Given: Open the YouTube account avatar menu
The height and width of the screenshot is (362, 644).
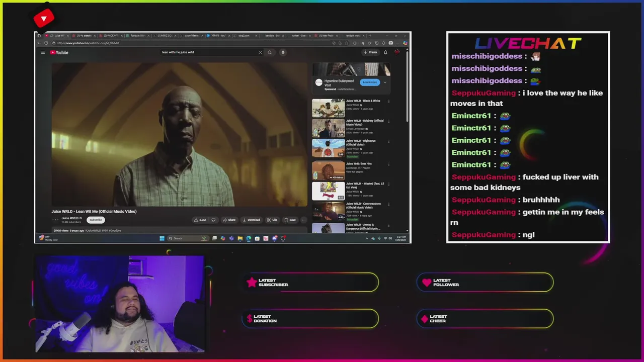Looking at the screenshot, I should click(x=396, y=52).
